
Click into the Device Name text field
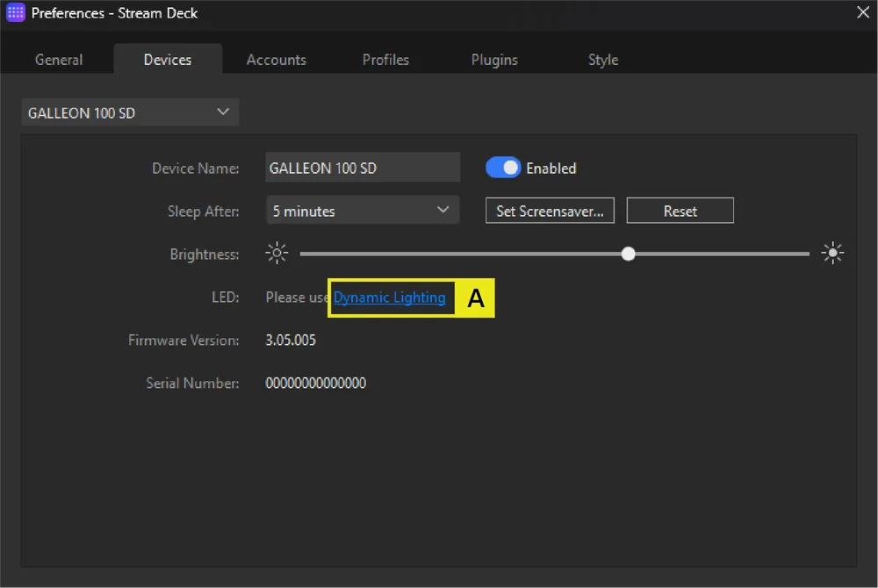(x=362, y=168)
